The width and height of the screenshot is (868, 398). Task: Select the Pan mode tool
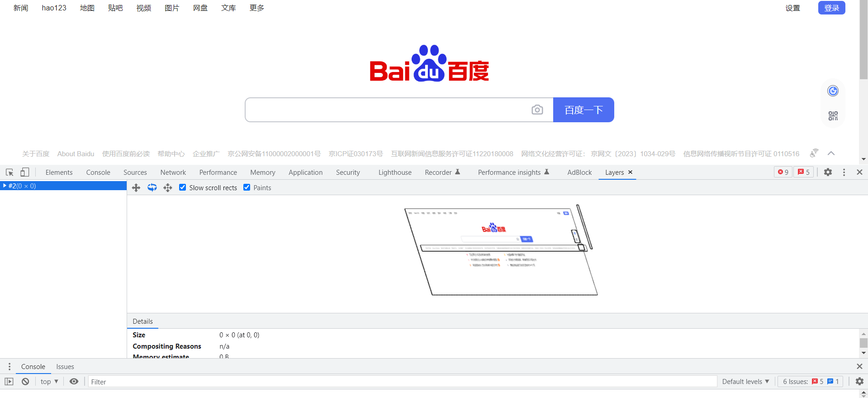coord(136,187)
